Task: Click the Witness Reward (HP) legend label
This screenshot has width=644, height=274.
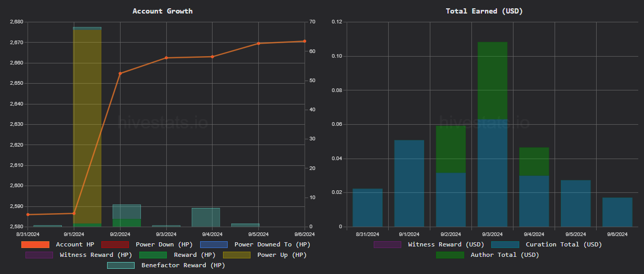Action: pos(96,255)
